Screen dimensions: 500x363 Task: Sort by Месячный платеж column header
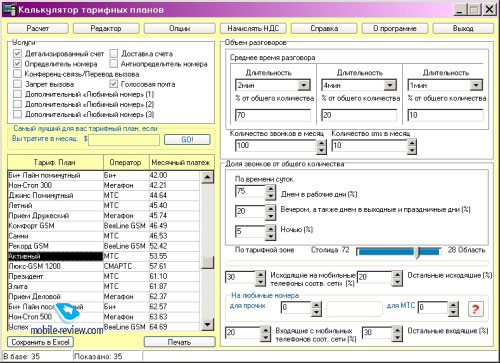click(181, 163)
